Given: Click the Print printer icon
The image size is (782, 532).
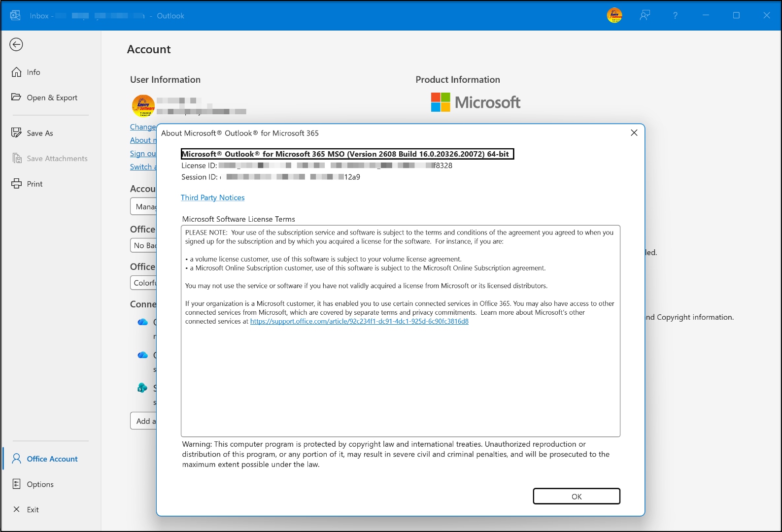Looking at the screenshot, I should pos(16,184).
